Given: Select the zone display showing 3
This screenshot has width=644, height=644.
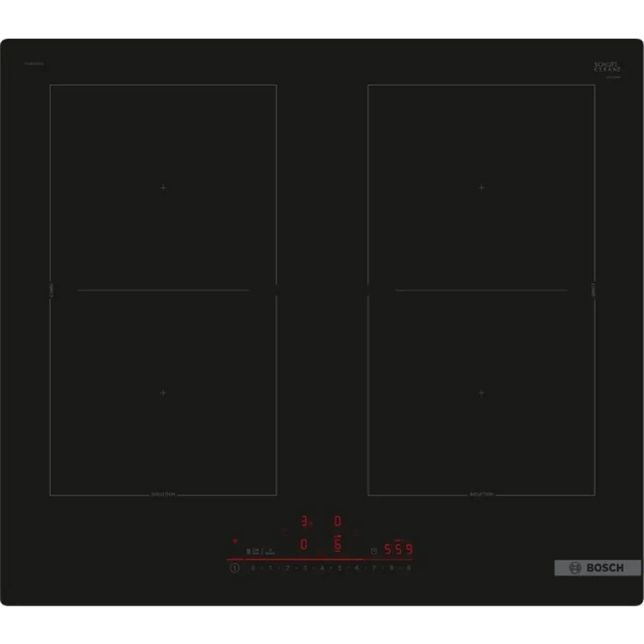Looking at the screenshot, I should point(305,522).
